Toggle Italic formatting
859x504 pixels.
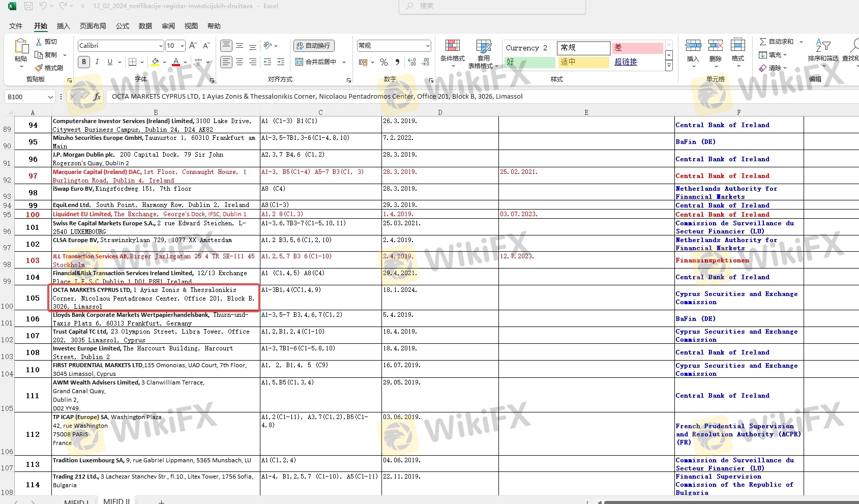tap(97, 62)
